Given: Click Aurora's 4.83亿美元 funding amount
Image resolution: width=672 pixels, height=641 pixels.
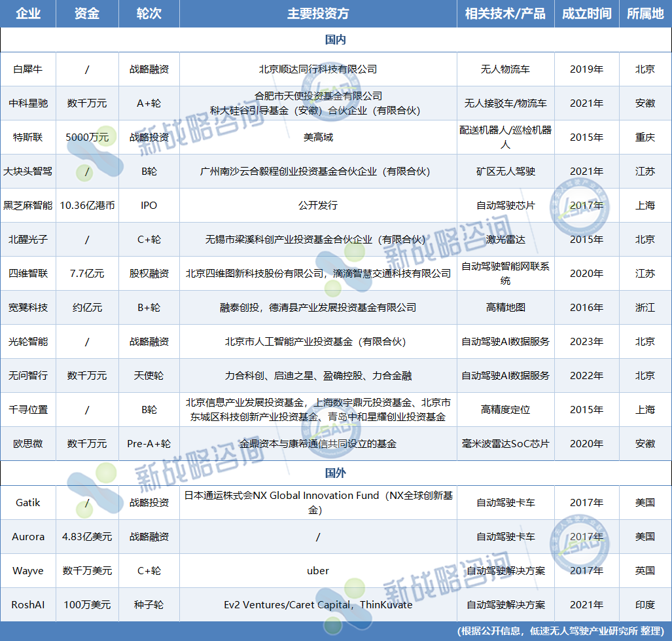Looking at the screenshot, I should point(87,537).
